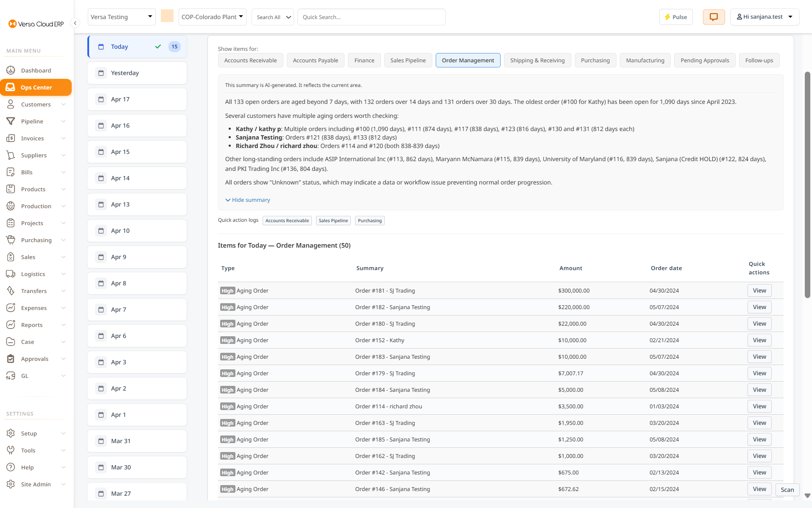The height and width of the screenshot is (508, 812).
Task: Select the Mar 31 date entry
Action: pos(137,441)
